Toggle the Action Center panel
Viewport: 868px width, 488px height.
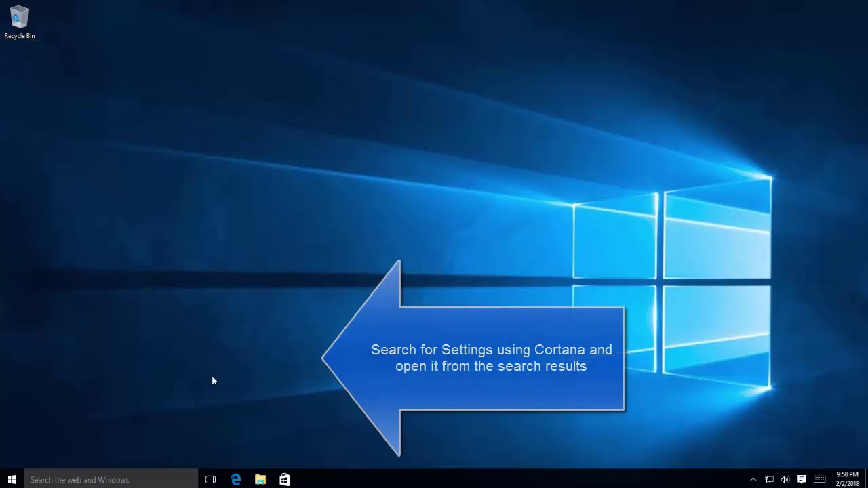pyautogui.click(x=802, y=479)
